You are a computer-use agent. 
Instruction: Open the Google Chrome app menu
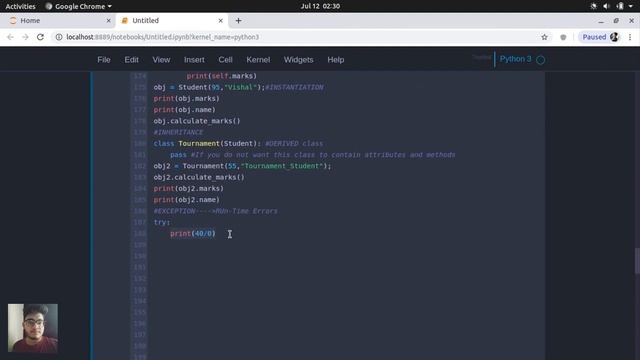(x=78, y=6)
